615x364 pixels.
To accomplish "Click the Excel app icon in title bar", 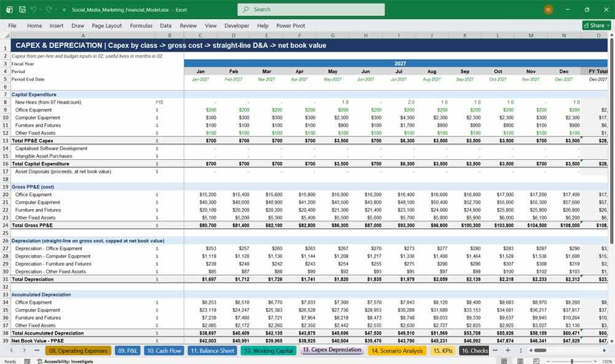I will coord(9,9).
